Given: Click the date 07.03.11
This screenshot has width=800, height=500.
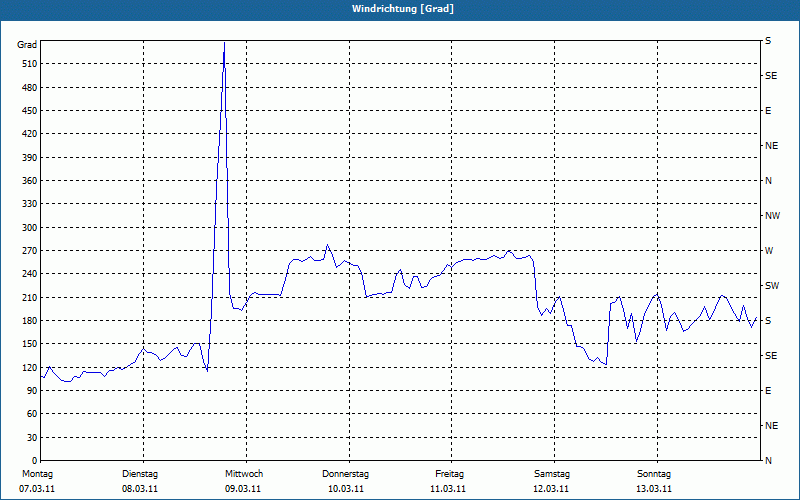Looking at the screenshot, I should pos(37,489).
